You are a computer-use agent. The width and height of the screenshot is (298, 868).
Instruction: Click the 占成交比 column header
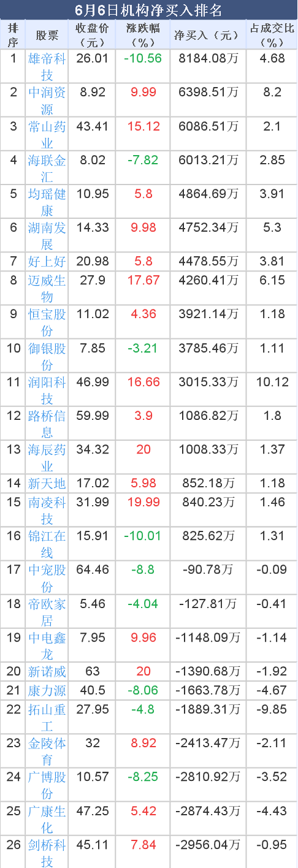coord(272,35)
